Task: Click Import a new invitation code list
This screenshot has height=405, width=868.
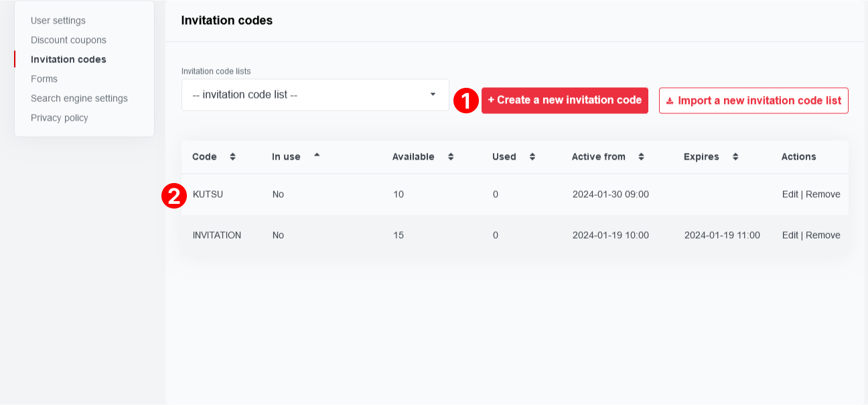Action: [753, 101]
